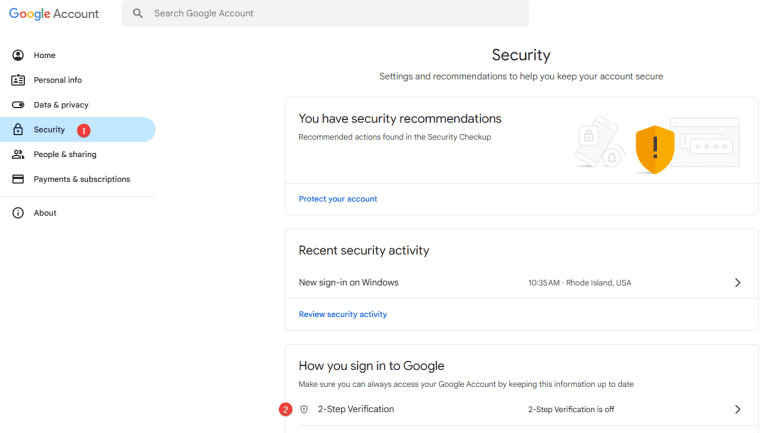Screen dimensions: 776x433
Task: Click the Google Account logo
Action: pos(54,14)
